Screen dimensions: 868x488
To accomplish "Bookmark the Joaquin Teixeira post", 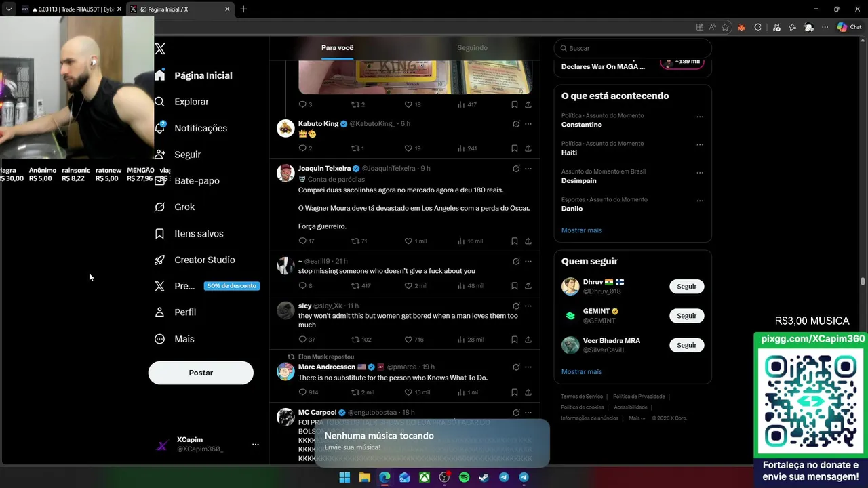I will (515, 241).
